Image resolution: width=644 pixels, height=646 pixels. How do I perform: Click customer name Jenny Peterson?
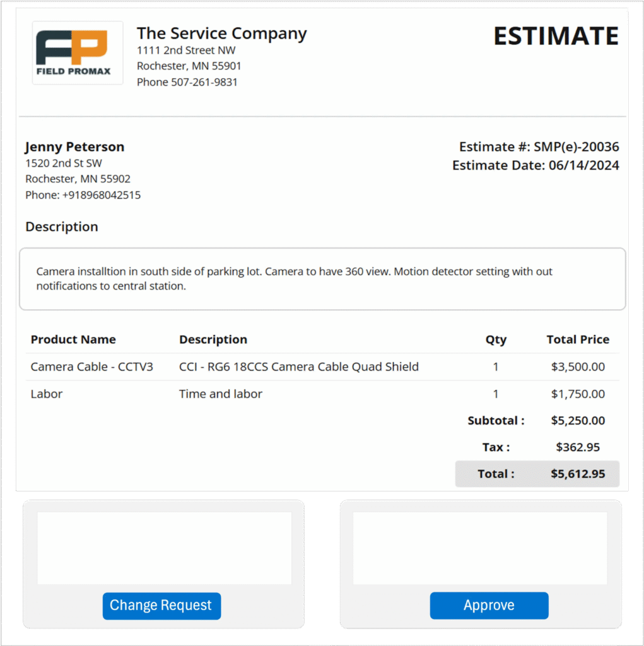(x=74, y=147)
